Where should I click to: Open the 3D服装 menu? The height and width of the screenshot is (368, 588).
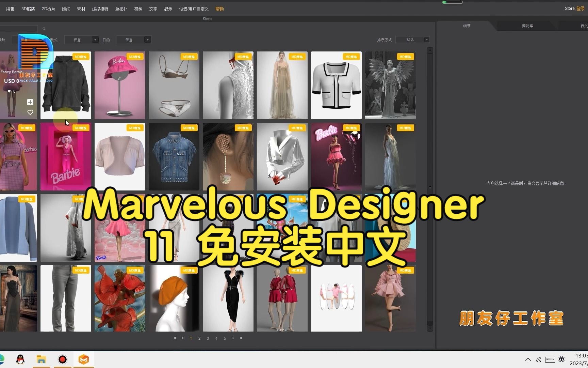28,9
